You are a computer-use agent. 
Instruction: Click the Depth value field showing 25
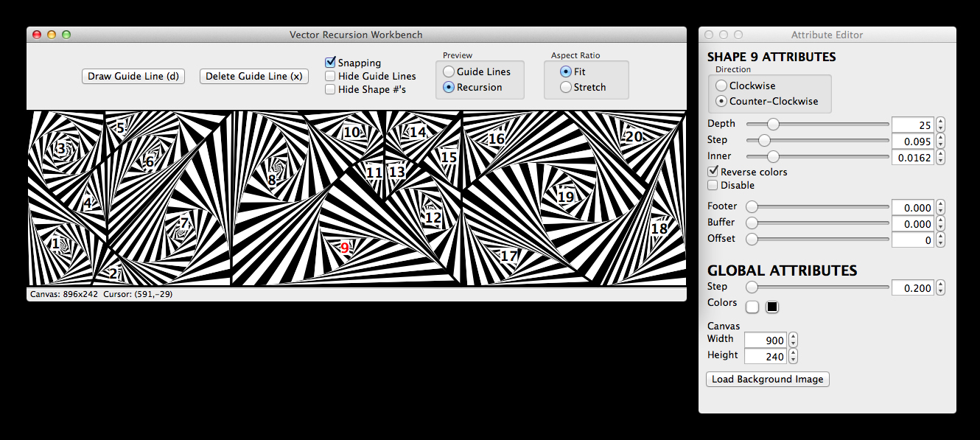click(x=914, y=125)
